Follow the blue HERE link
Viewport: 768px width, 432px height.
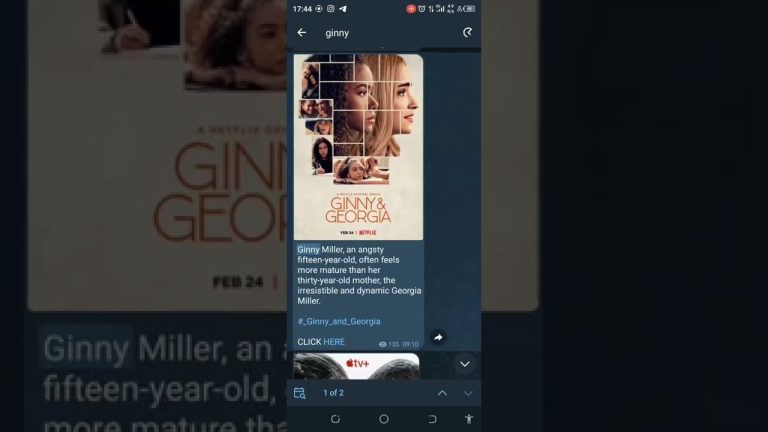[x=334, y=342]
